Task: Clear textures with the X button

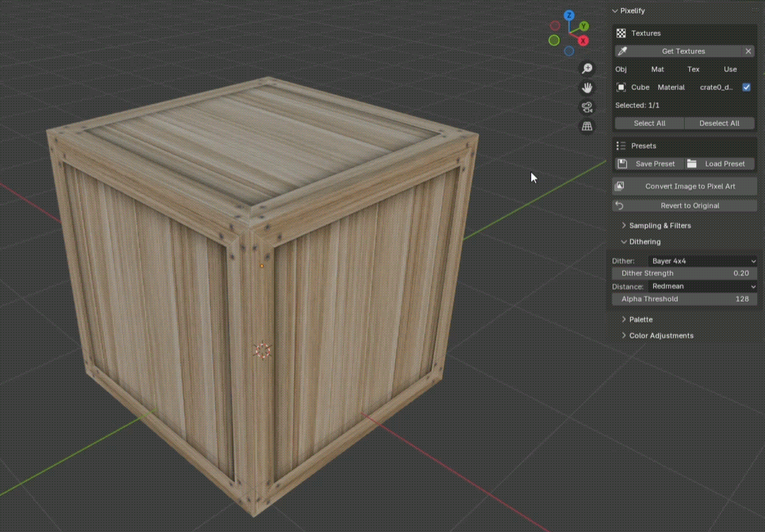Action: [748, 51]
